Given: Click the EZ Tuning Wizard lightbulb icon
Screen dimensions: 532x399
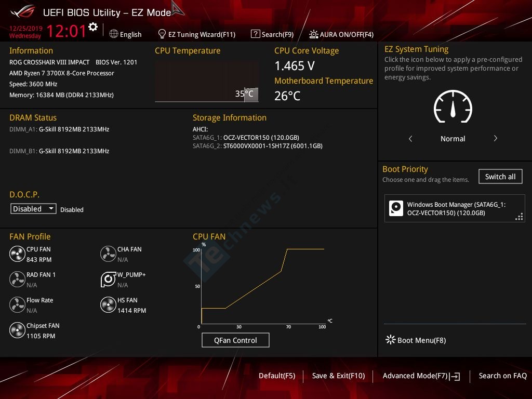Looking at the screenshot, I should [x=162, y=34].
